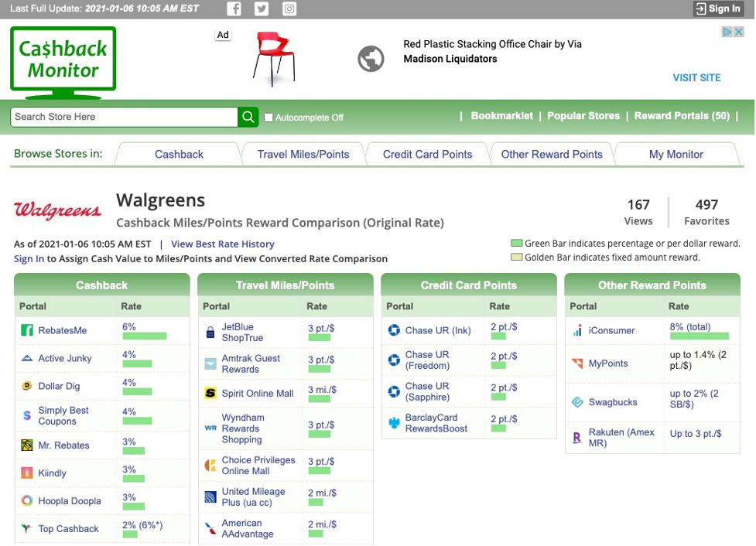
Task: Click the green search magnifier button
Action: pos(248,117)
